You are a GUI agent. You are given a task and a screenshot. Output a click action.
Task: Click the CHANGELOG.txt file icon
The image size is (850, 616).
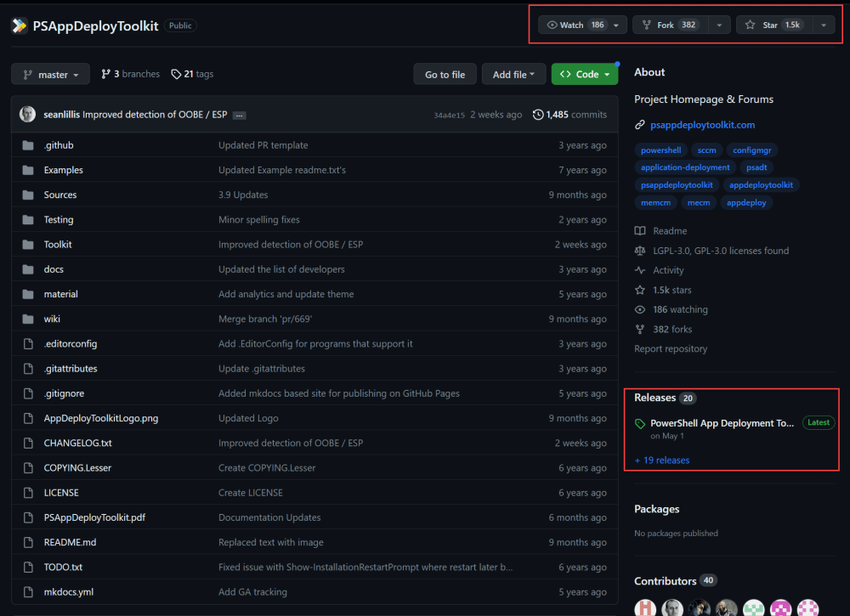28,444
